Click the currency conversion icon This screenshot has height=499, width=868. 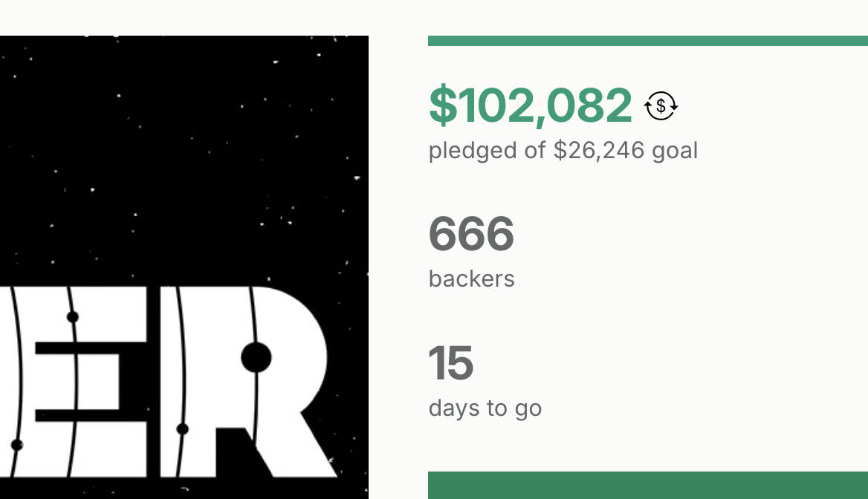pyautogui.click(x=661, y=105)
